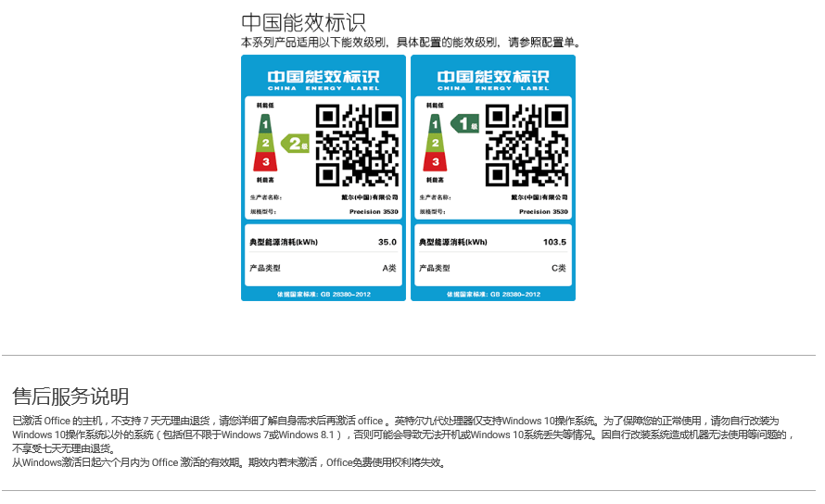
Task: Click the green level 1 bar on left label
Action: click(x=266, y=123)
